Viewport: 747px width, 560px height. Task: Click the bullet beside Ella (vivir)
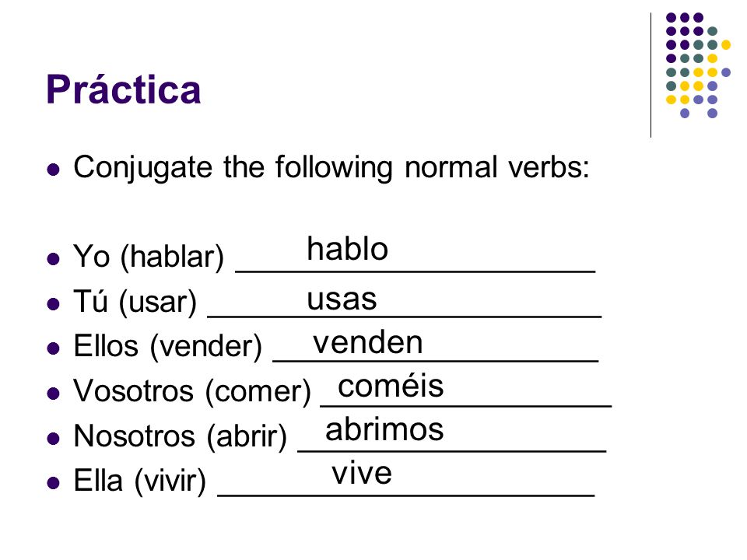(54, 483)
